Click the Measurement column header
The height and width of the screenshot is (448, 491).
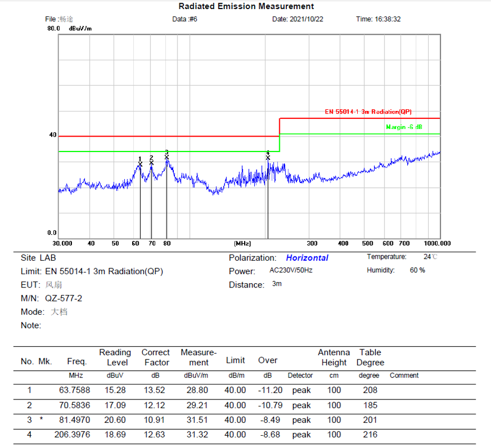click(x=198, y=357)
